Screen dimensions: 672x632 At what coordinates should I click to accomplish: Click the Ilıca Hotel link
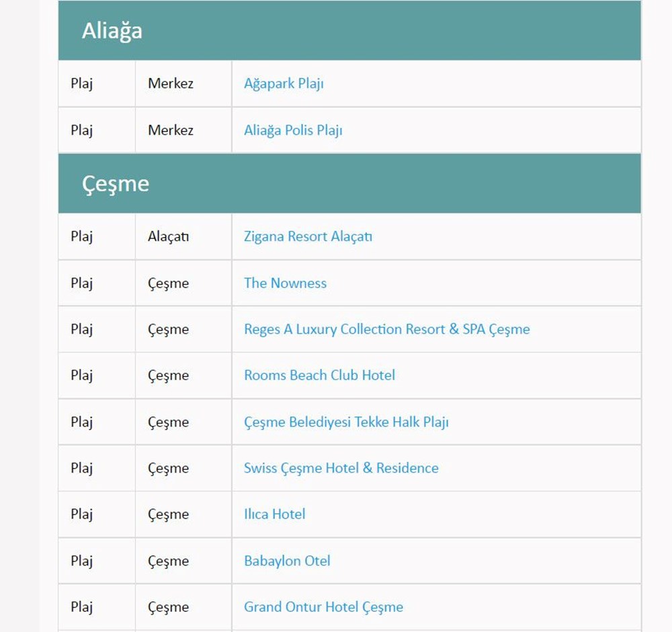(x=274, y=514)
